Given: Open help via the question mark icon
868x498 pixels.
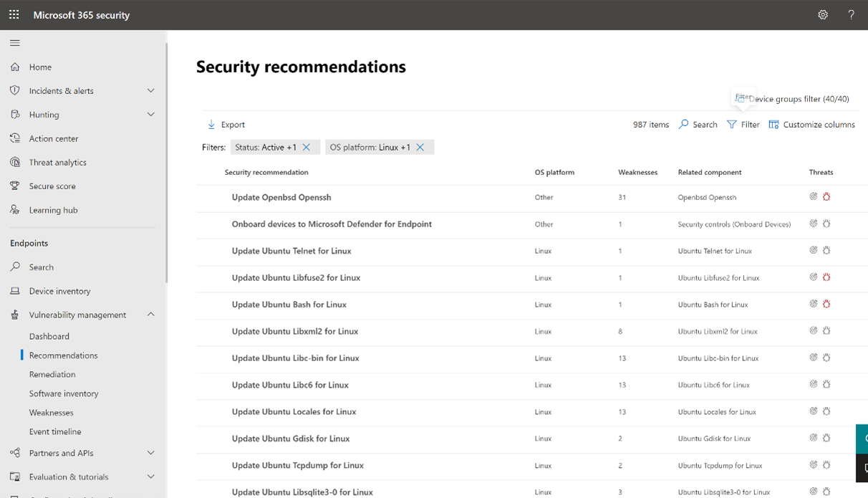Looking at the screenshot, I should (x=851, y=14).
